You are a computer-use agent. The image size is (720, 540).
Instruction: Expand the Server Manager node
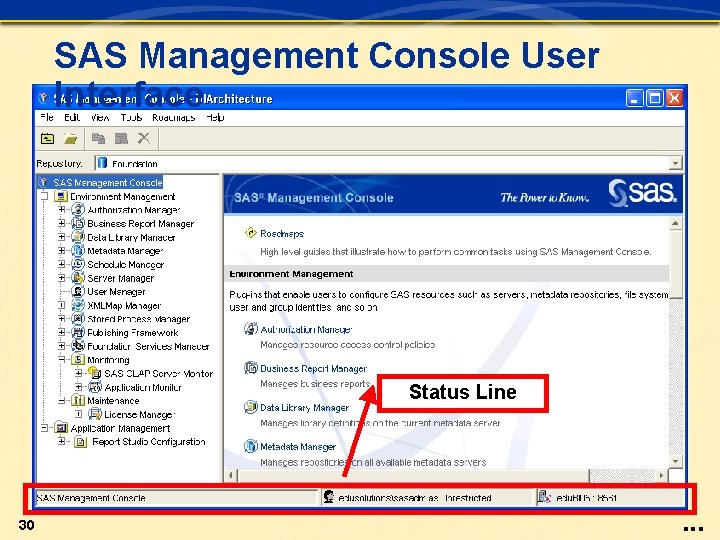click(61, 278)
